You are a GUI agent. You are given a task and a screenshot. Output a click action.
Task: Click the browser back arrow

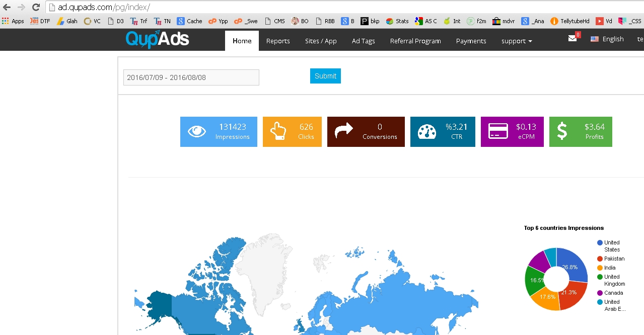pos(7,7)
